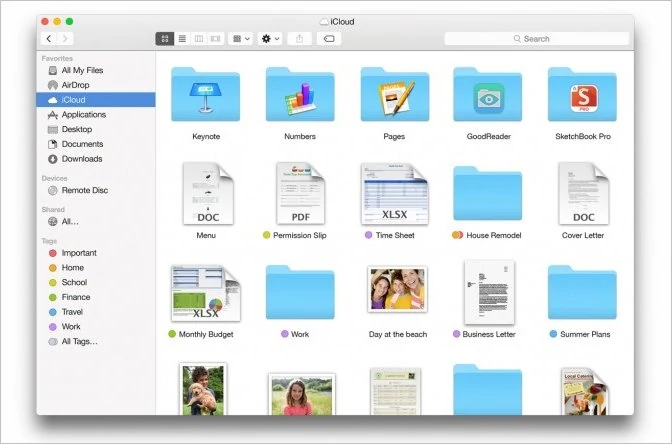Show All Tags… in sidebar
This screenshot has height=444, width=672.
[96, 342]
